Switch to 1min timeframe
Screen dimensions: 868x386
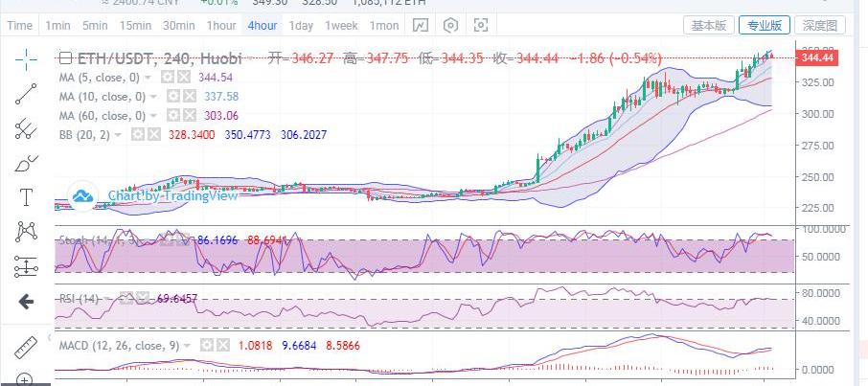click(57, 26)
